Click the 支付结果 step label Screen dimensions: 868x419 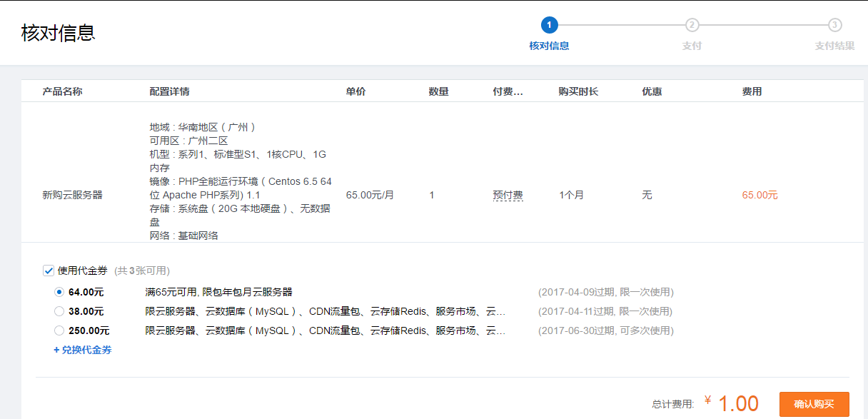(x=834, y=46)
